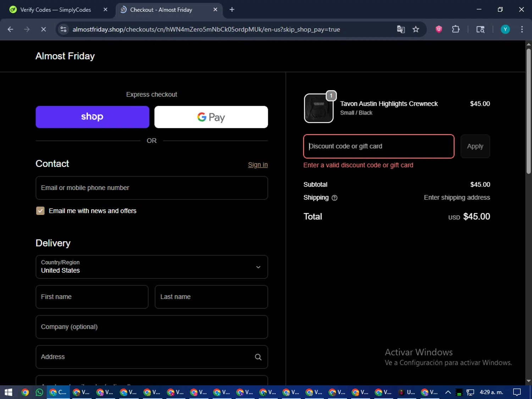Open the Google Translate page icon

pos(401,29)
